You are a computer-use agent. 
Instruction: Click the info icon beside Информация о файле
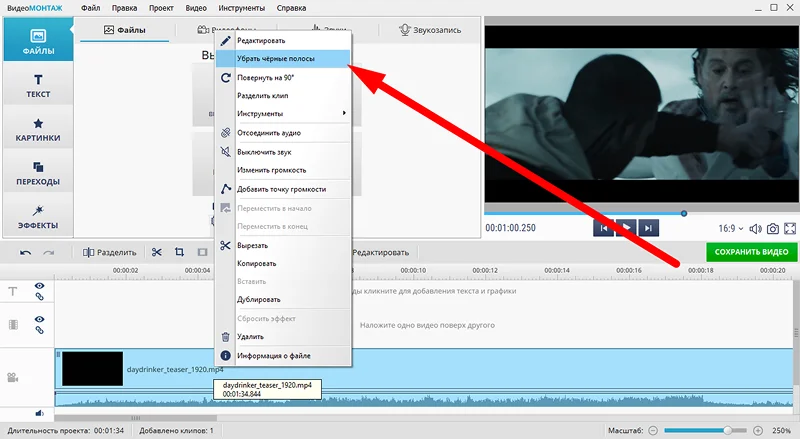226,356
